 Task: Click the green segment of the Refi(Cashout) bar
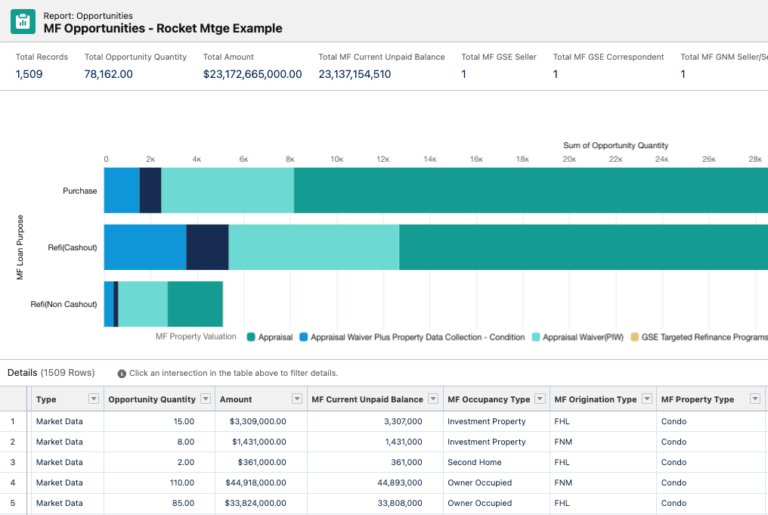583,247
